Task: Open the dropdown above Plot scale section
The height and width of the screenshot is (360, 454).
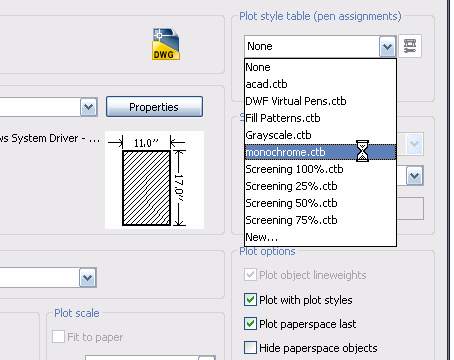Action: click(x=88, y=277)
